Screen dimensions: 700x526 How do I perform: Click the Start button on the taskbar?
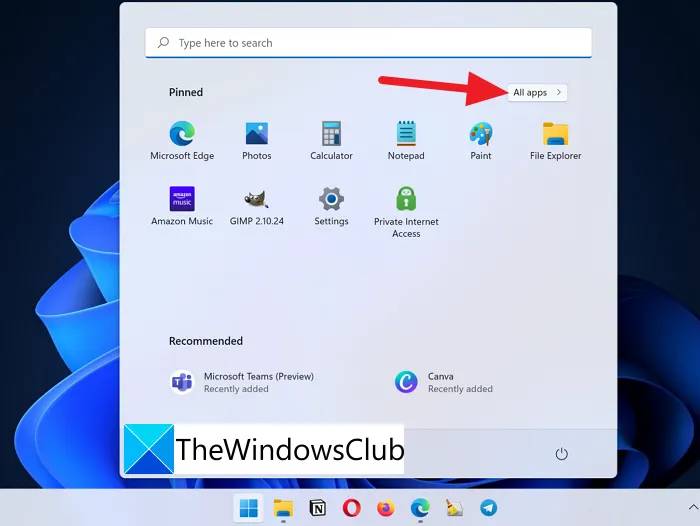coord(249,508)
